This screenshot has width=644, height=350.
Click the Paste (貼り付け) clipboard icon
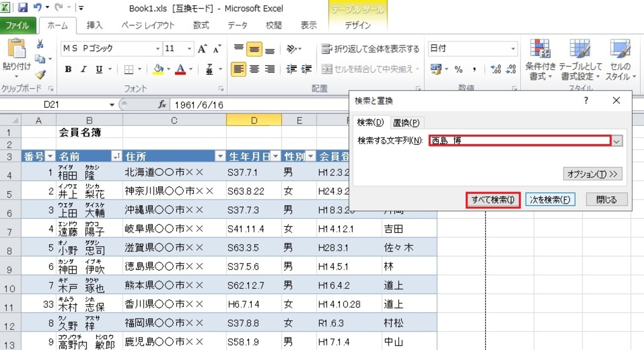pyautogui.click(x=17, y=49)
